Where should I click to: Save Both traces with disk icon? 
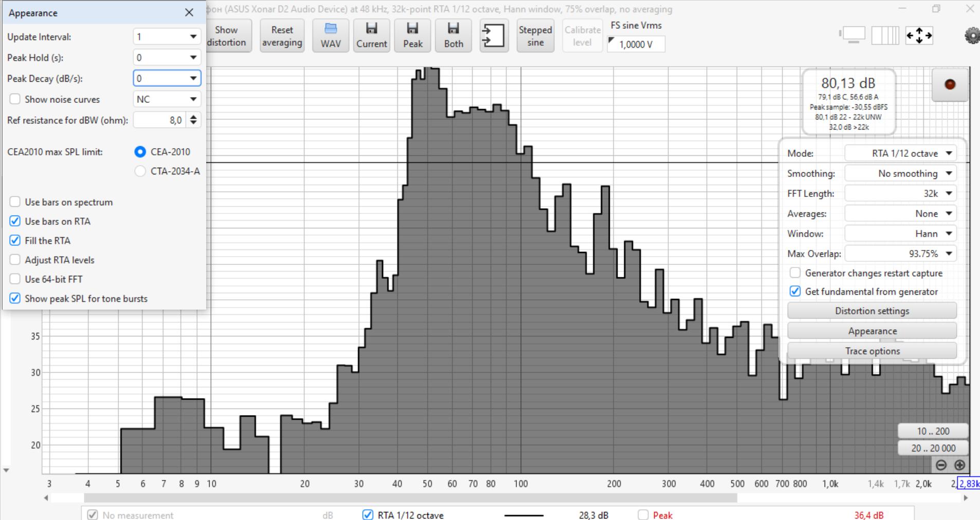(453, 35)
